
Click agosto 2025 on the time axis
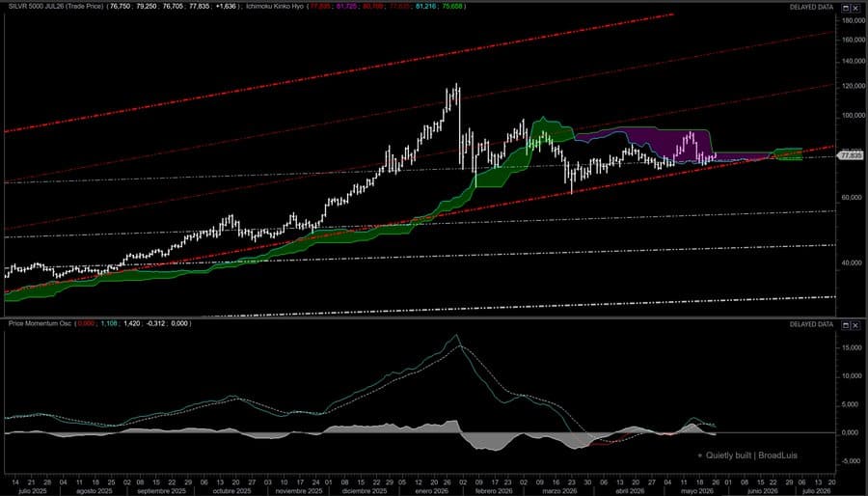(x=94, y=491)
